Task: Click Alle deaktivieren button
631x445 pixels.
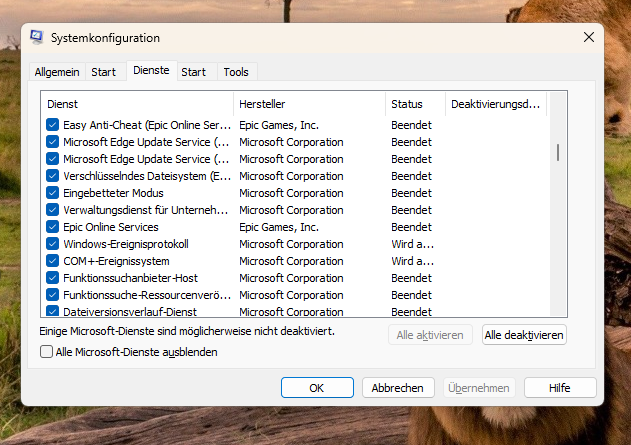Action: [524, 335]
